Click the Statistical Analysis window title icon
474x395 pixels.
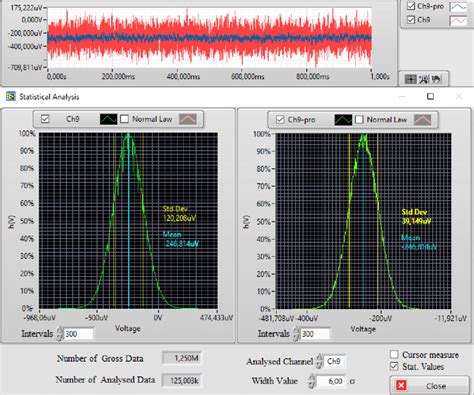[x=11, y=97]
